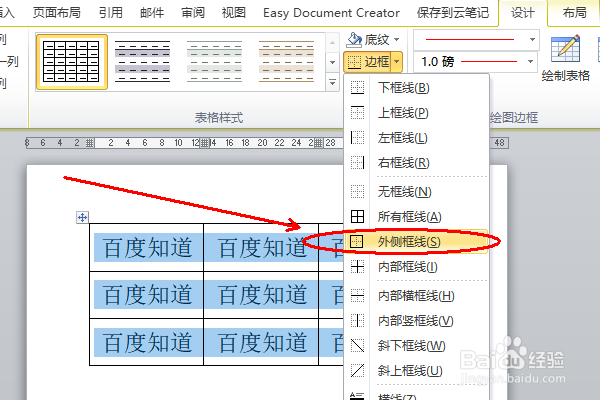Open the 页面布局 ribbon tab
600x400 pixels.
(x=57, y=13)
